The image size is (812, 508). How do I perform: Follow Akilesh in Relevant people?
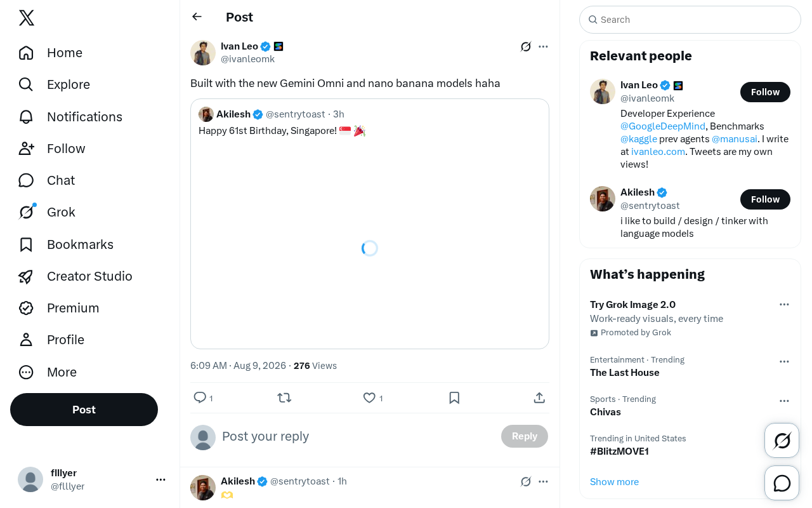click(x=765, y=199)
